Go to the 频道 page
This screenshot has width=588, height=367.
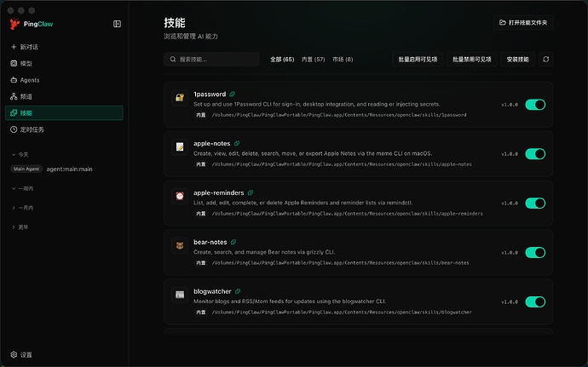[64, 96]
